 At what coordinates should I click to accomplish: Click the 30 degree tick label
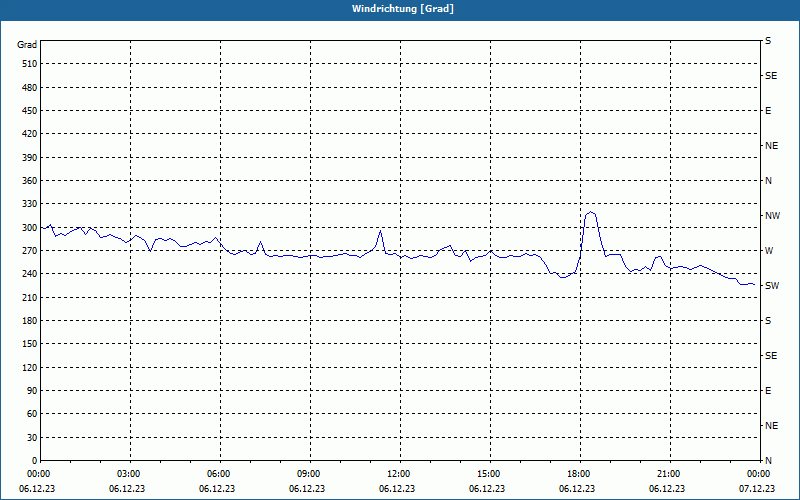[x=32, y=437]
